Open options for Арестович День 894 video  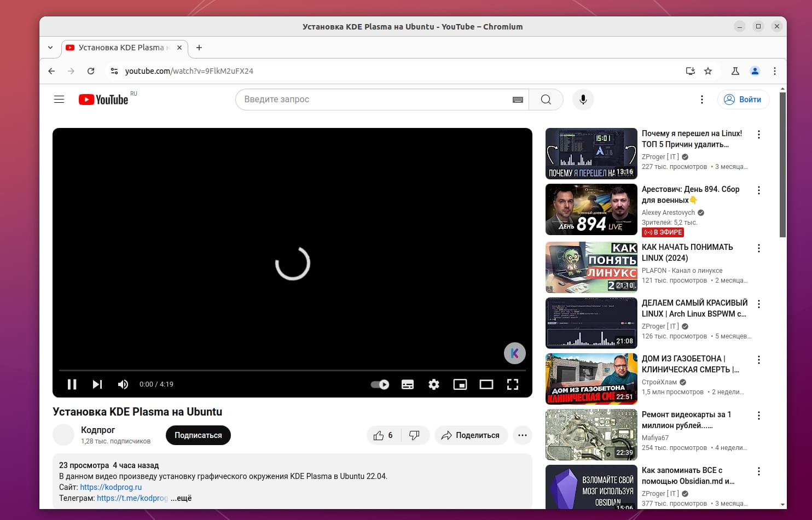(x=759, y=190)
